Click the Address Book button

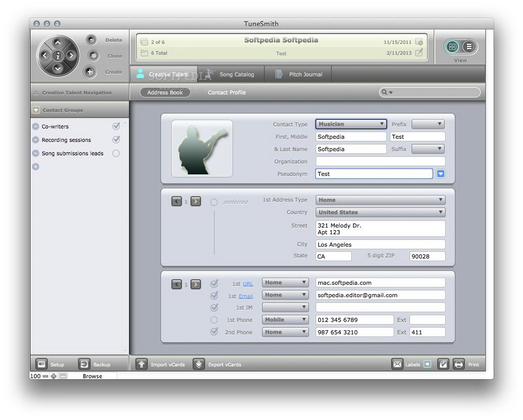(165, 92)
